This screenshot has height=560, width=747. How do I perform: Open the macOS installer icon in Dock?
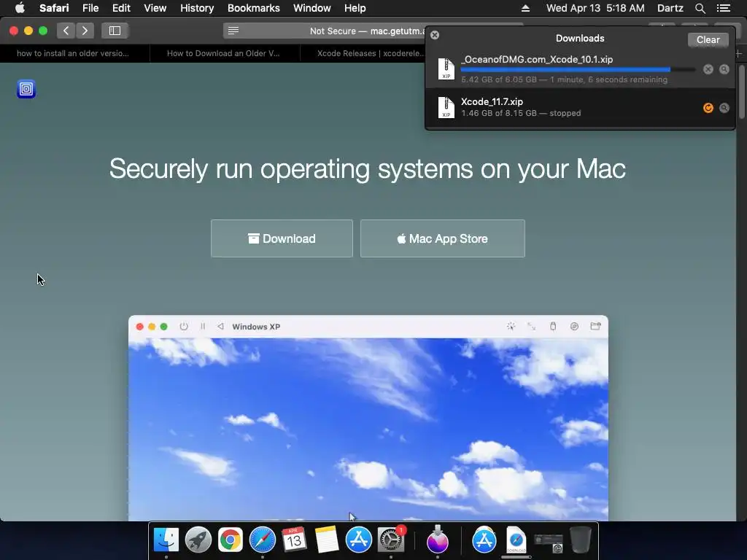tap(438, 539)
